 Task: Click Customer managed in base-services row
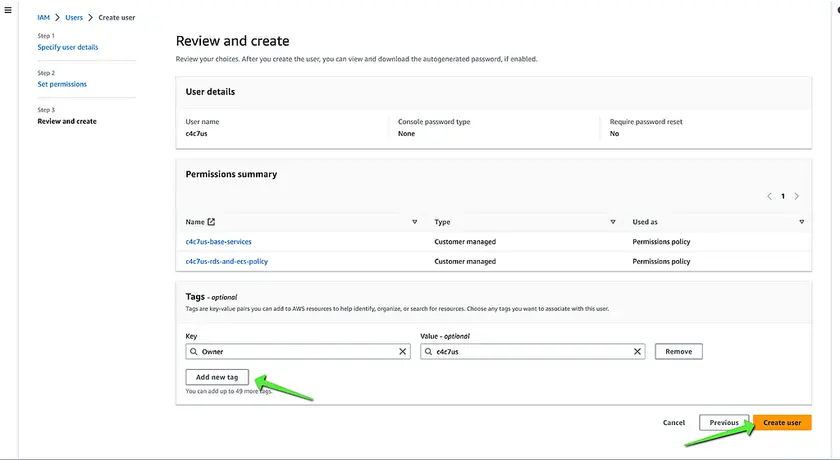(465, 242)
